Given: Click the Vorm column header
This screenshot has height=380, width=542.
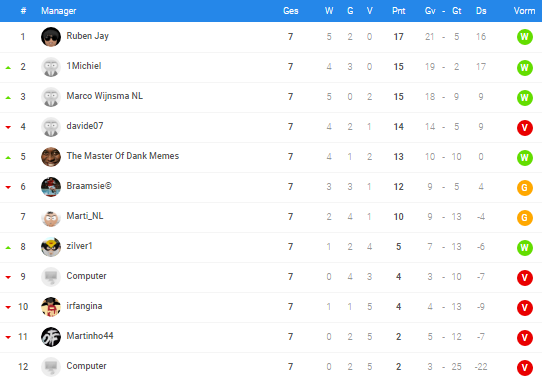Looking at the screenshot, I should click(524, 11).
